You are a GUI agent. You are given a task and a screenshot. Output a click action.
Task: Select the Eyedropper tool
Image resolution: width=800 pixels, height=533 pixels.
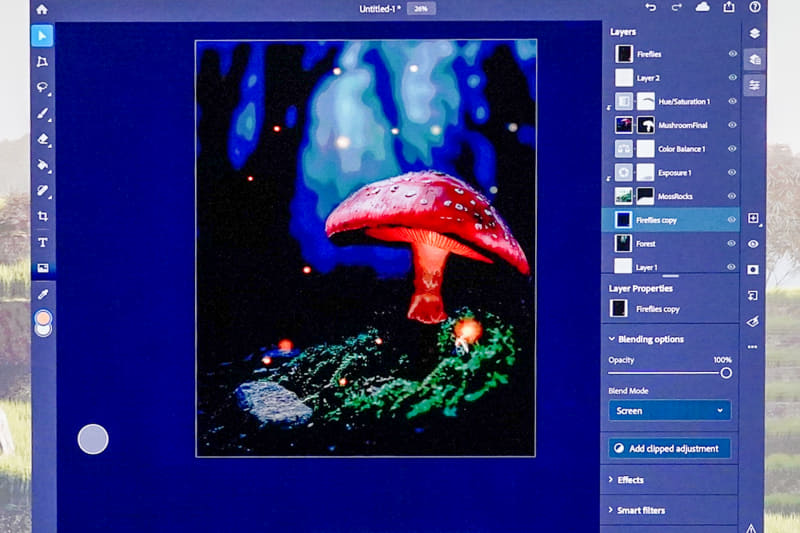(43, 294)
